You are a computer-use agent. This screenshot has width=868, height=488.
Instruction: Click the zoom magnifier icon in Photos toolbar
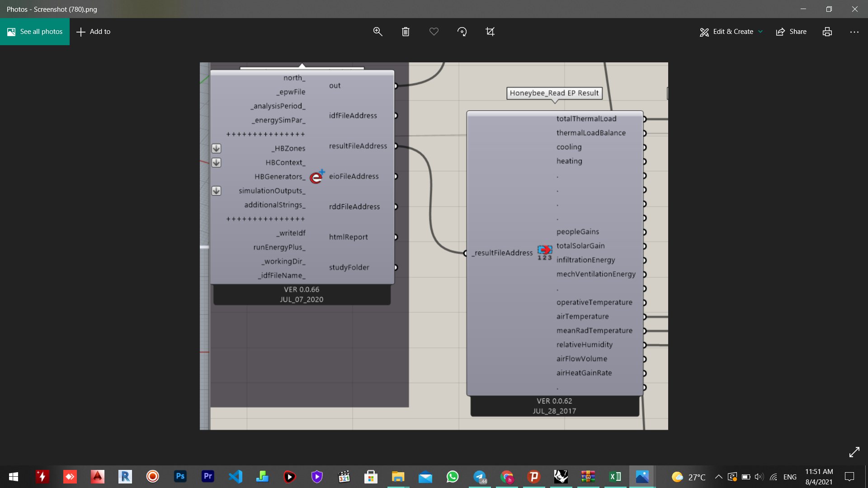pos(377,32)
